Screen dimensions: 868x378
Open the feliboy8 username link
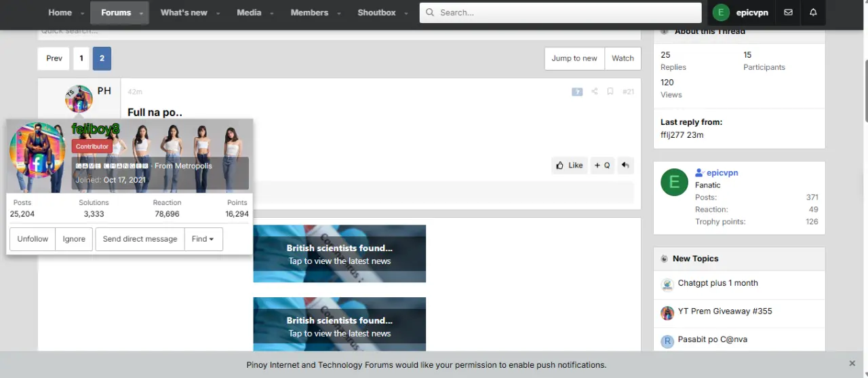point(96,129)
